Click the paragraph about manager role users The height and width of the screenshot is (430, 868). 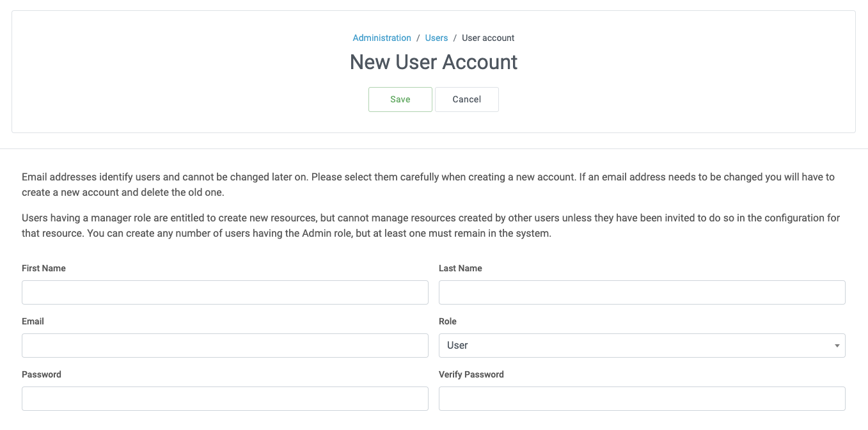pos(430,225)
